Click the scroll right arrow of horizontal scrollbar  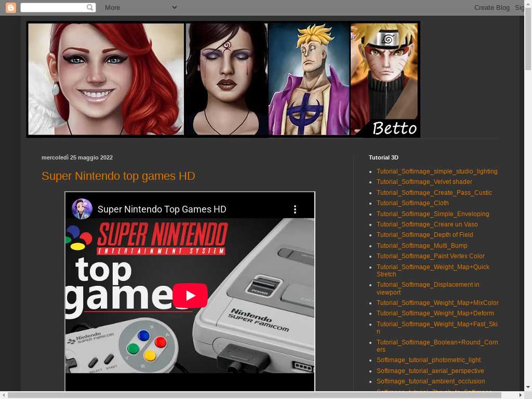click(520, 395)
